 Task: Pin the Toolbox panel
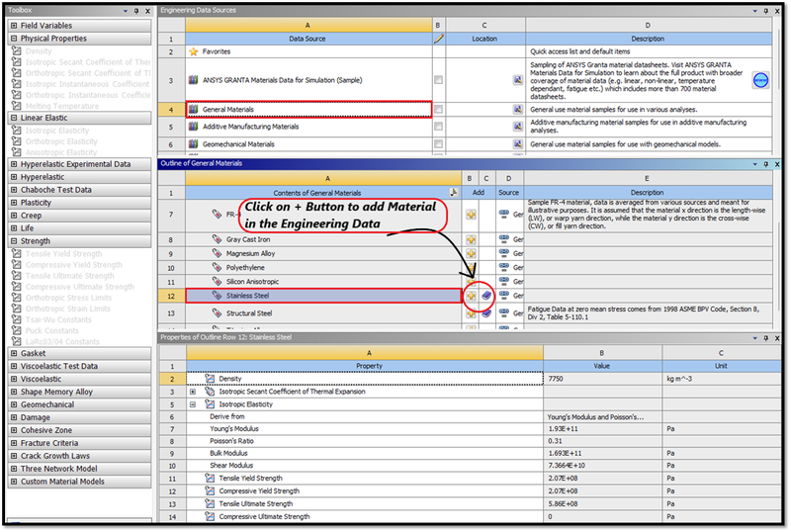136,11
